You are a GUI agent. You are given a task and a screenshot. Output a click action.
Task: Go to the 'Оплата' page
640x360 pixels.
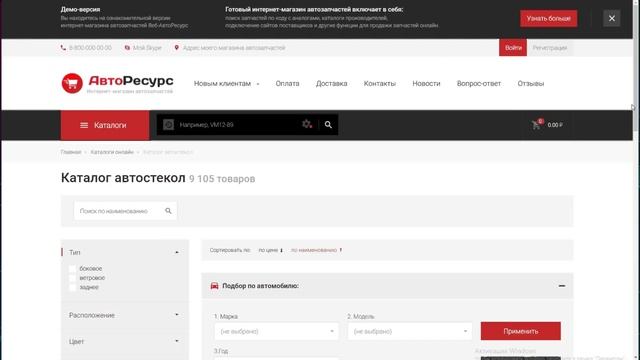[x=287, y=83]
